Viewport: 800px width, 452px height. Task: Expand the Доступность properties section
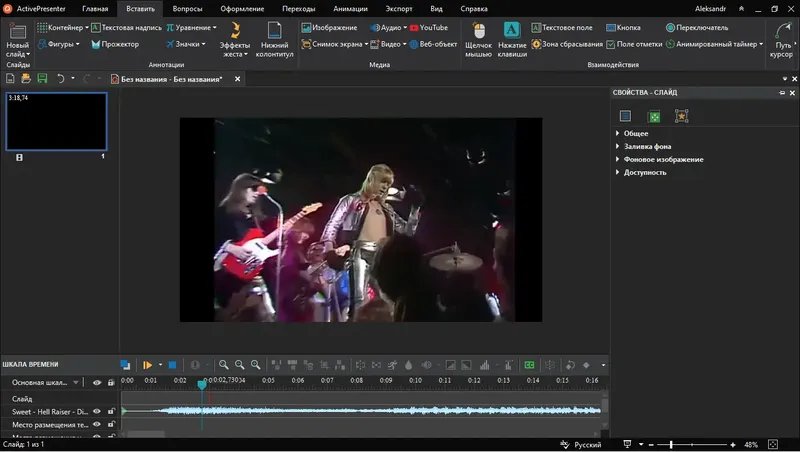645,172
